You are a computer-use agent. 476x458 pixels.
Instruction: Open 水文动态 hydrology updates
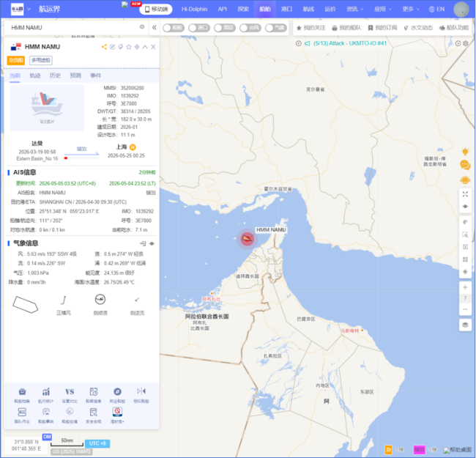(418, 28)
